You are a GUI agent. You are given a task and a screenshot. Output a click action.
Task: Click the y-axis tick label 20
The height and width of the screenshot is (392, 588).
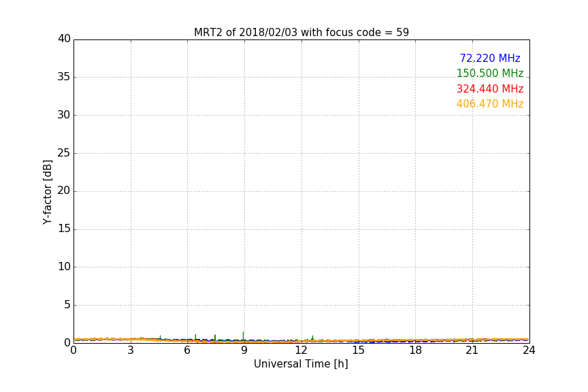pyautogui.click(x=64, y=191)
